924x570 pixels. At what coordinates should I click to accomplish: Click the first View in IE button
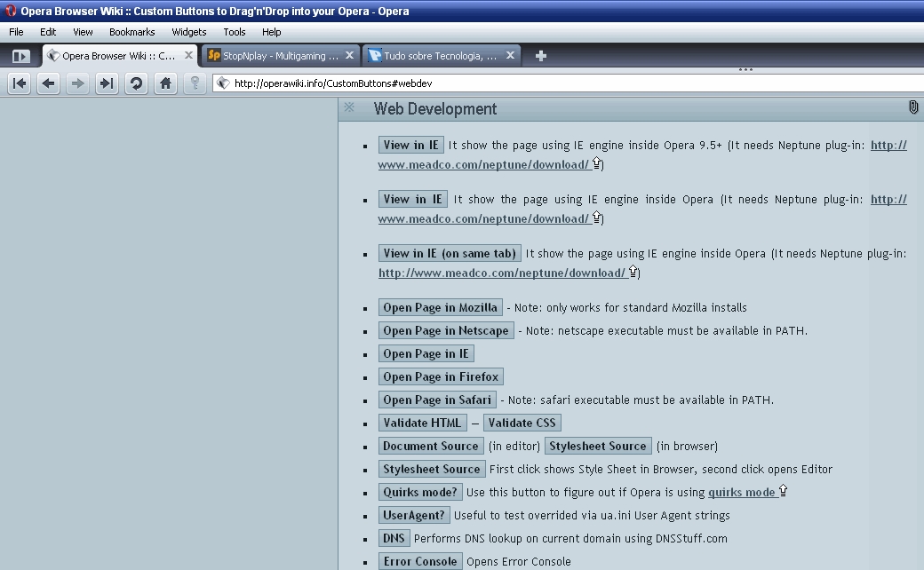(410, 146)
